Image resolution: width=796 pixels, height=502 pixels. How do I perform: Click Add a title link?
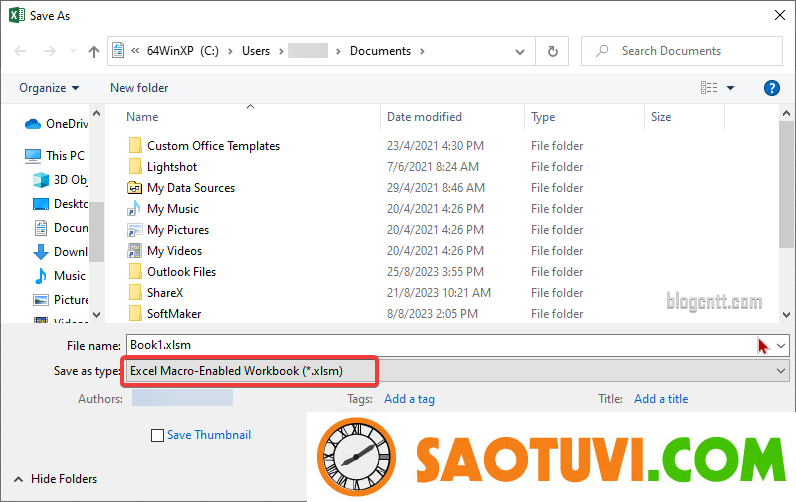661,398
